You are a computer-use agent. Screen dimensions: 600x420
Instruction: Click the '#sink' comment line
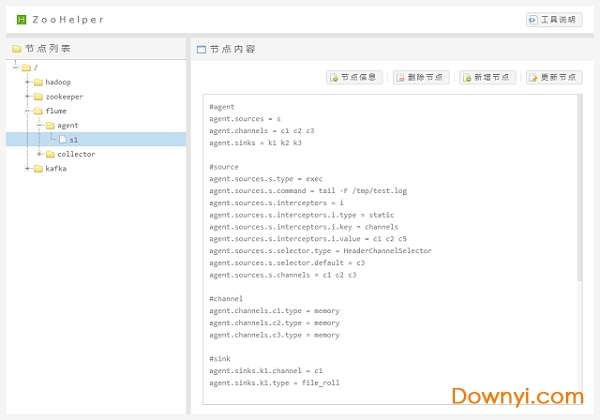(x=220, y=358)
